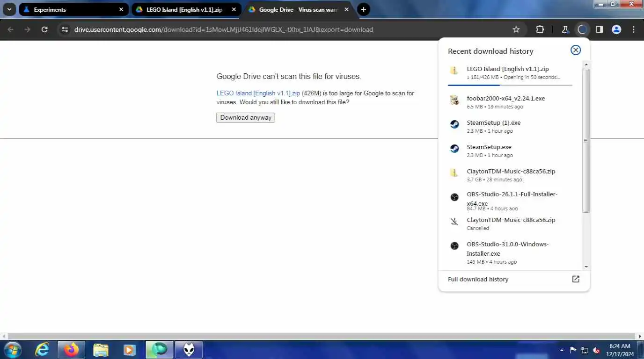This screenshot has height=359, width=644.
Task: Select the Google Drive Virus scan tab
Action: click(x=299, y=9)
